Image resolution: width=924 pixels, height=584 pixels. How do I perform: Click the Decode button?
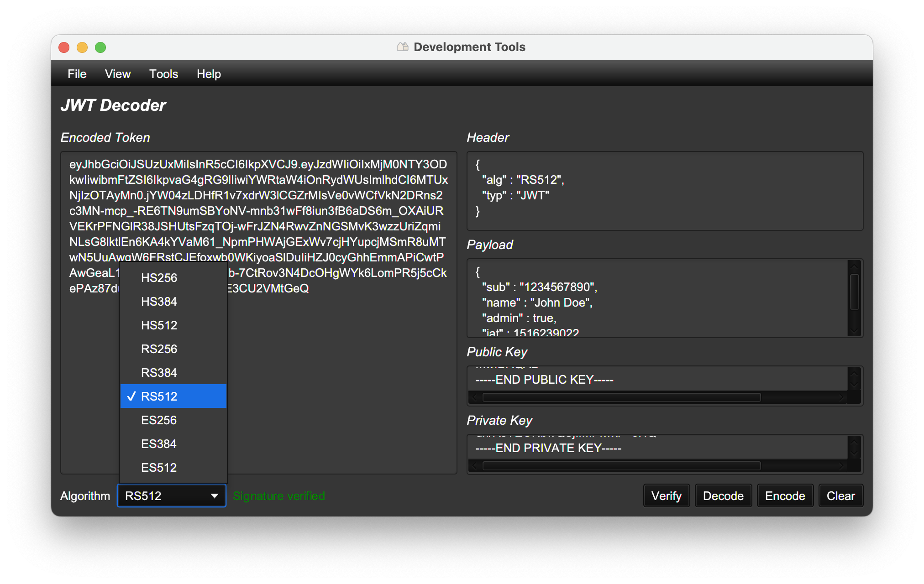[723, 496]
